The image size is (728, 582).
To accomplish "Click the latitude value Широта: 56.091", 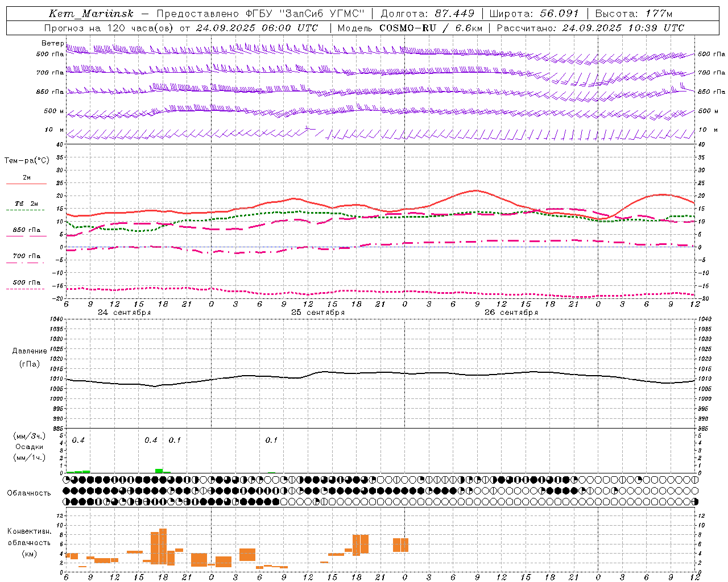I will (534, 14).
